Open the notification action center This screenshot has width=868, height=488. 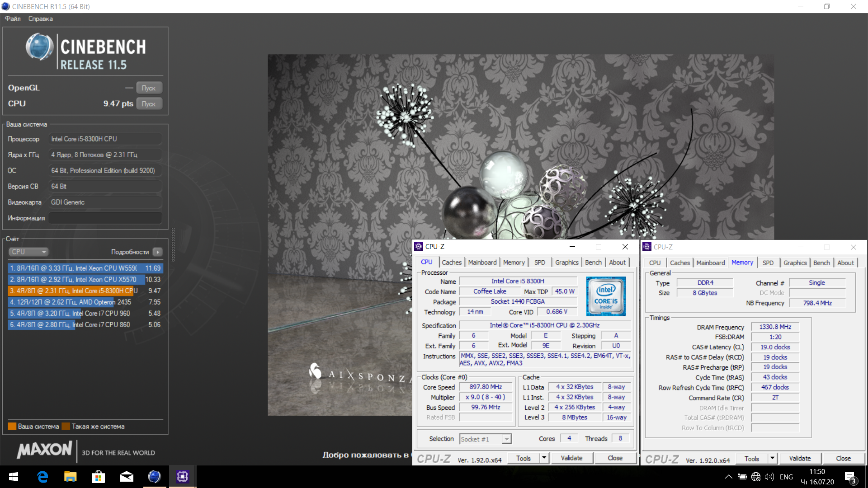pos(850,477)
